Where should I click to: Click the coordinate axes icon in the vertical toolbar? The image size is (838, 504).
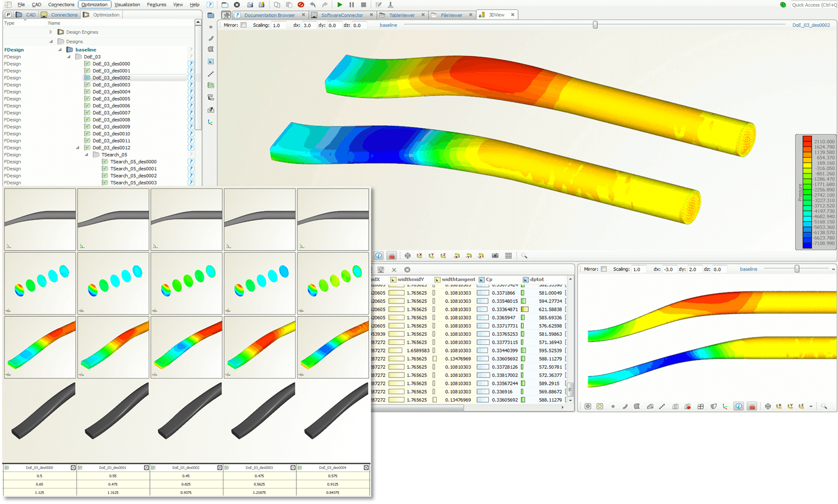(211, 122)
